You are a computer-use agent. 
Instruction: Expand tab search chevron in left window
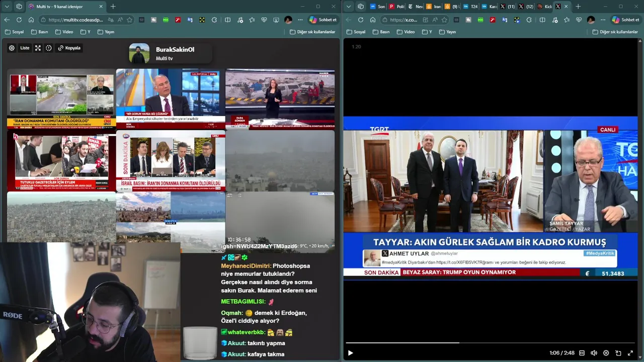point(7,7)
